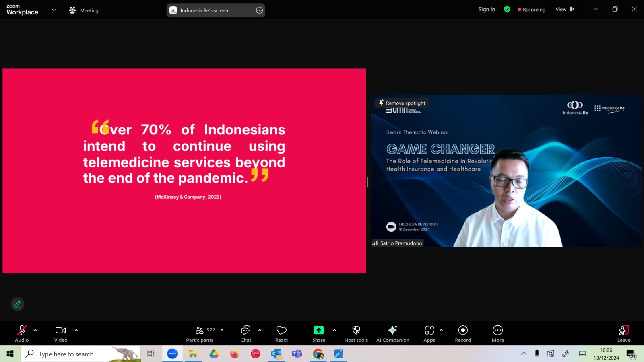644x362 pixels.
Task: Open the Chat panel
Action: click(246, 334)
